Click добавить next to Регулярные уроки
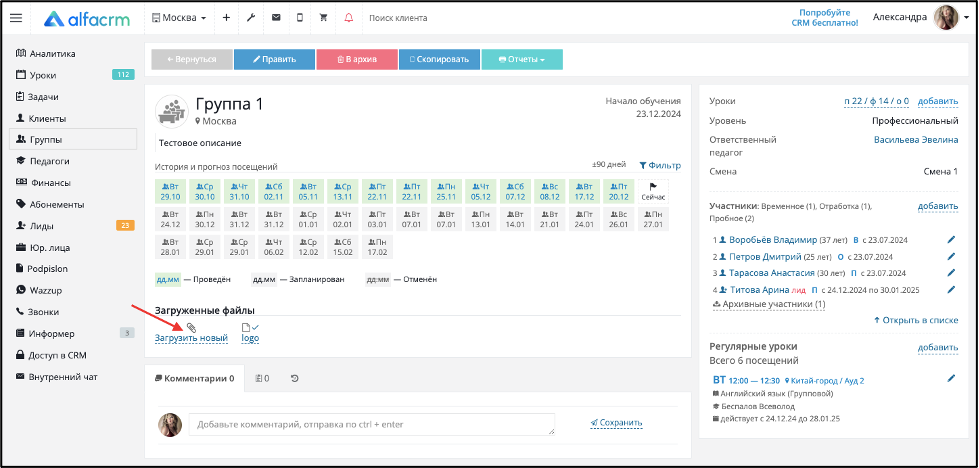 tap(938, 348)
